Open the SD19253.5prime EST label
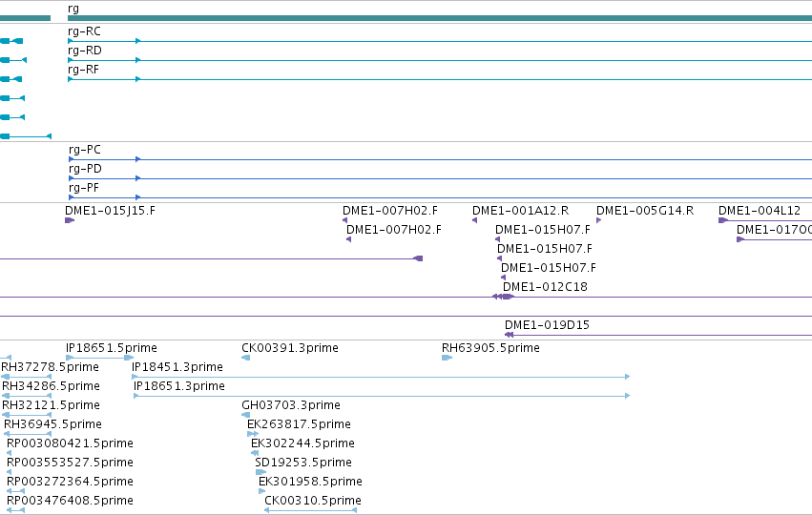 303,463
